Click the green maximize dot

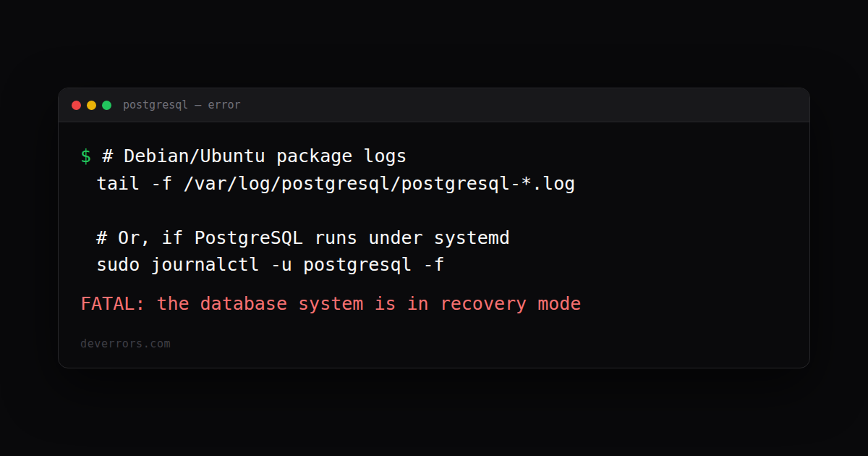coord(106,105)
